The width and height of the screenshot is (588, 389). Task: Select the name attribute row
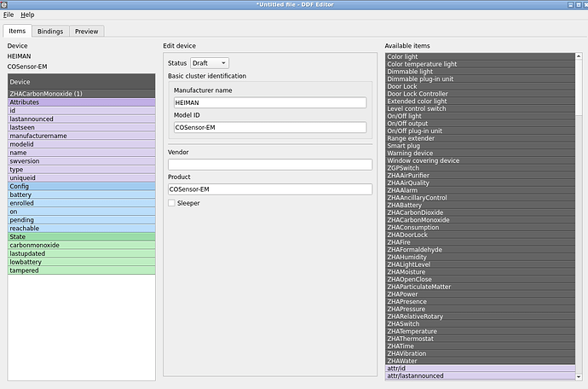pyautogui.click(x=81, y=153)
